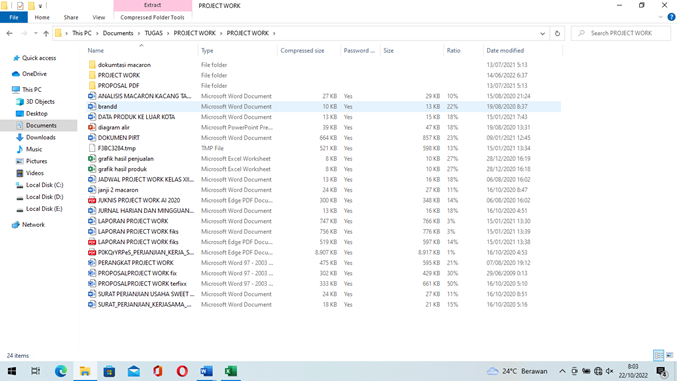The image size is (677, 381).
Task: Open the Mail app in taskbar
Action: click(x=133, y=371)
